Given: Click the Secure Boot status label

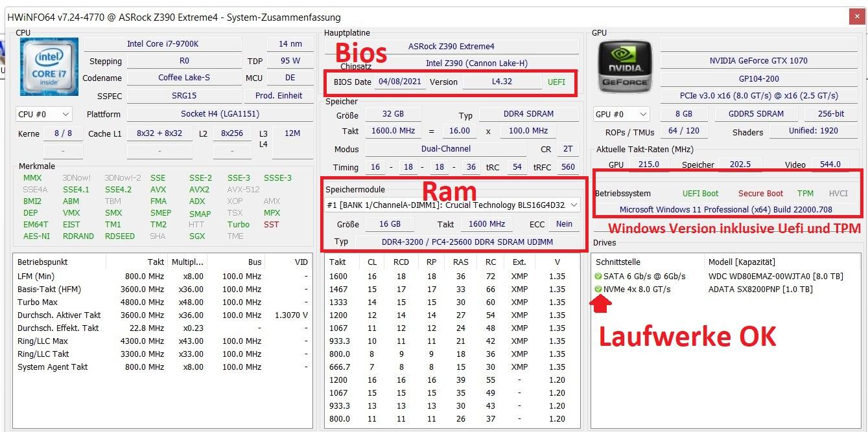Looking at the screenshot, I should coord(760,194).
